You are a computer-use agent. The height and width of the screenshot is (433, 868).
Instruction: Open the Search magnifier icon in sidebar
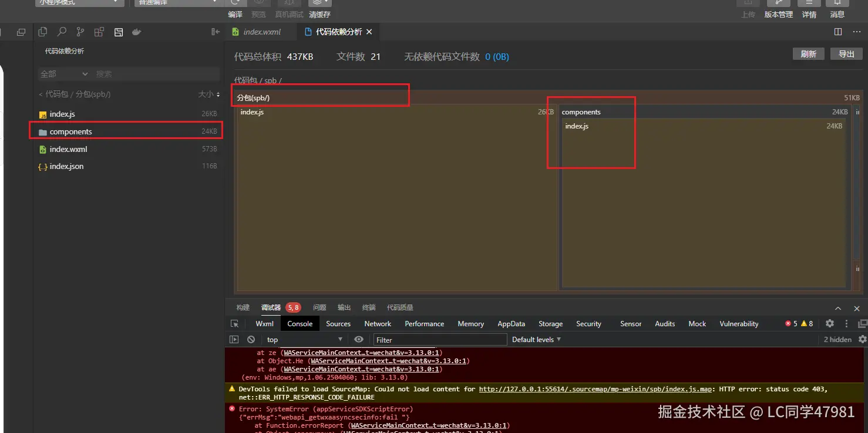coord(62,32)
